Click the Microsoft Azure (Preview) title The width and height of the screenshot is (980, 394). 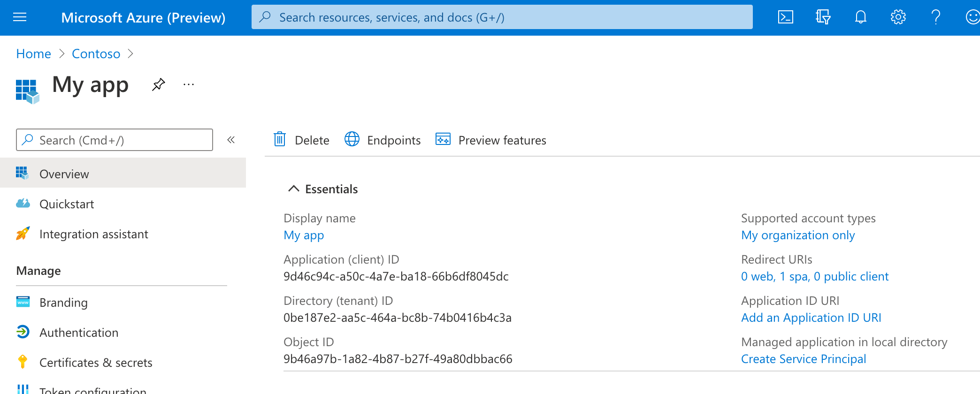pos(143,17)
